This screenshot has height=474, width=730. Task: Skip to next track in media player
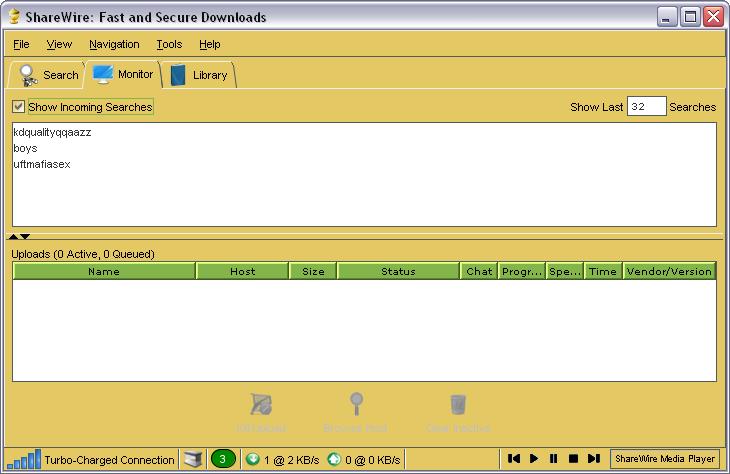594,459
